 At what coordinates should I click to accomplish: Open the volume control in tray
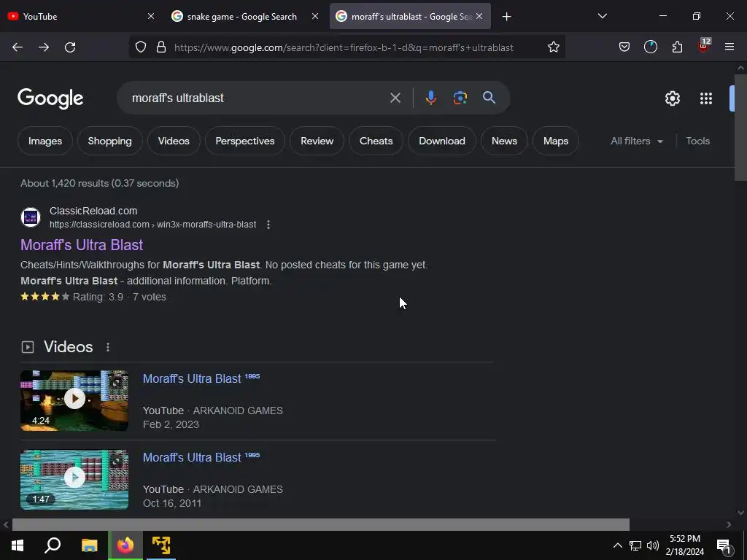click(653, 545)
